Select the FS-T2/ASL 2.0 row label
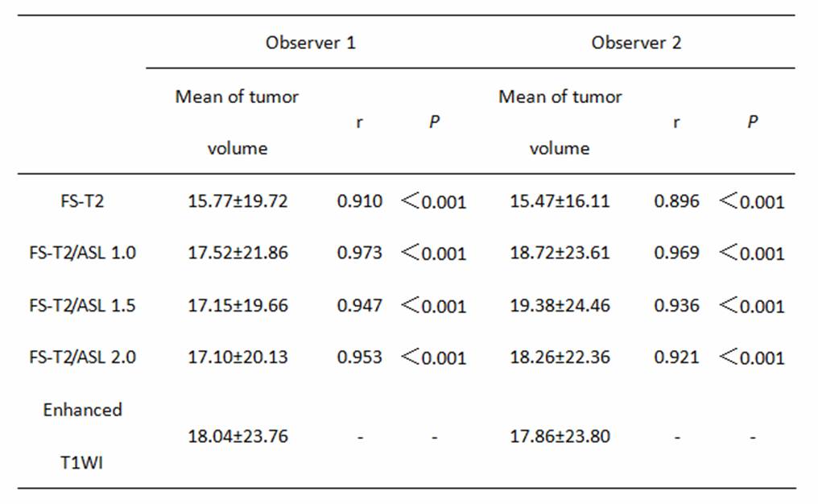Viewport: 818px width, 504px height. pos(82,357)
